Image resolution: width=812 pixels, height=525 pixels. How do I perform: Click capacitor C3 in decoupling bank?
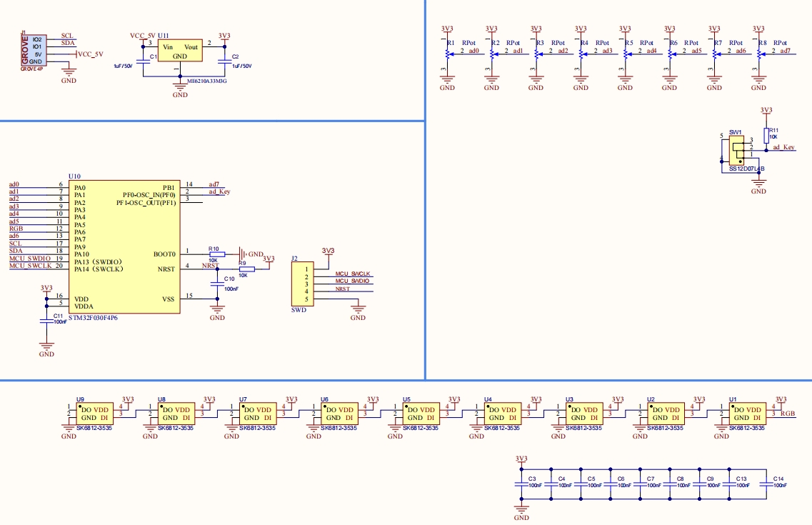click(521, 484)
